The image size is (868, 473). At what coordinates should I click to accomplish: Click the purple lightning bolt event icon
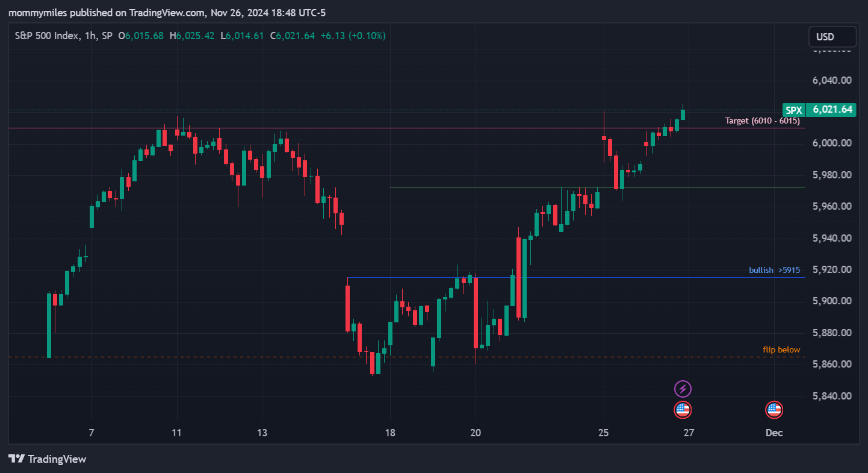(683, 389)
